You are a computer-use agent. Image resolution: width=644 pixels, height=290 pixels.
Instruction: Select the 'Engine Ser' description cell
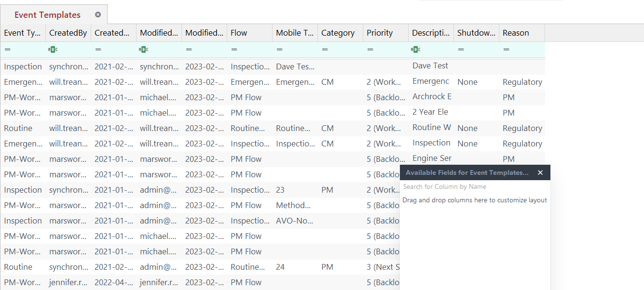(x=431, y=158)
